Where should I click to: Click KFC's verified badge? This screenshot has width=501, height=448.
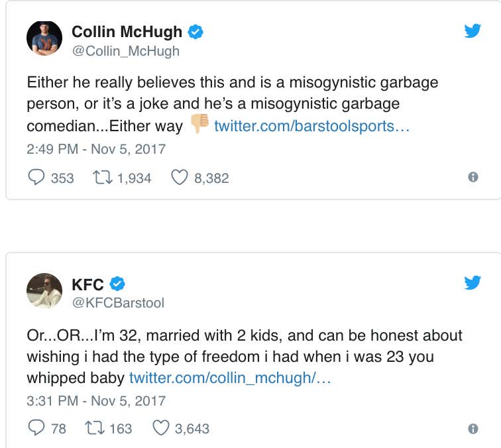(x=117, y=284)
